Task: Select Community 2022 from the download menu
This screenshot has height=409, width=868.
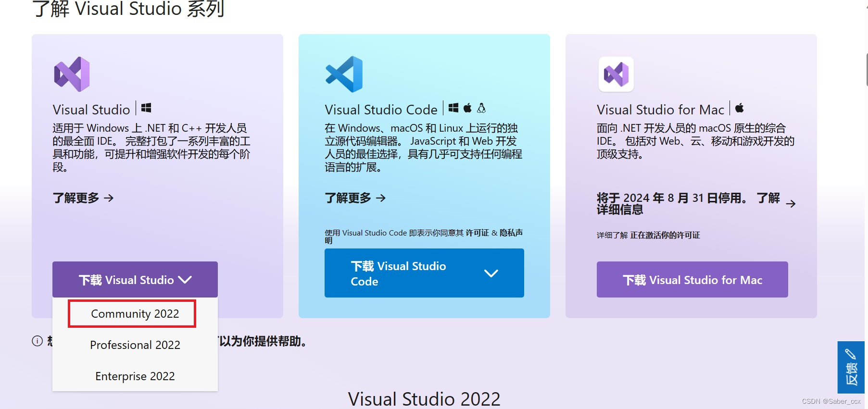Action: (135, 314)
